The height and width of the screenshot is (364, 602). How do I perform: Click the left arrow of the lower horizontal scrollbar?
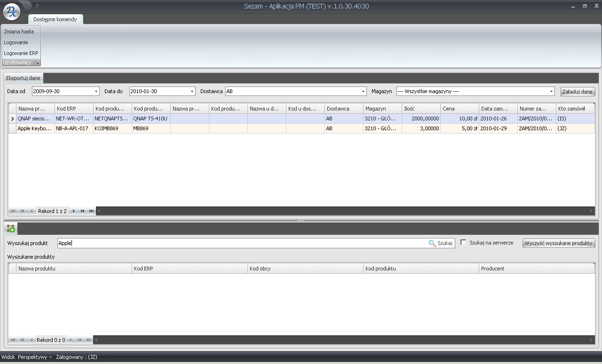coord(96,340)
